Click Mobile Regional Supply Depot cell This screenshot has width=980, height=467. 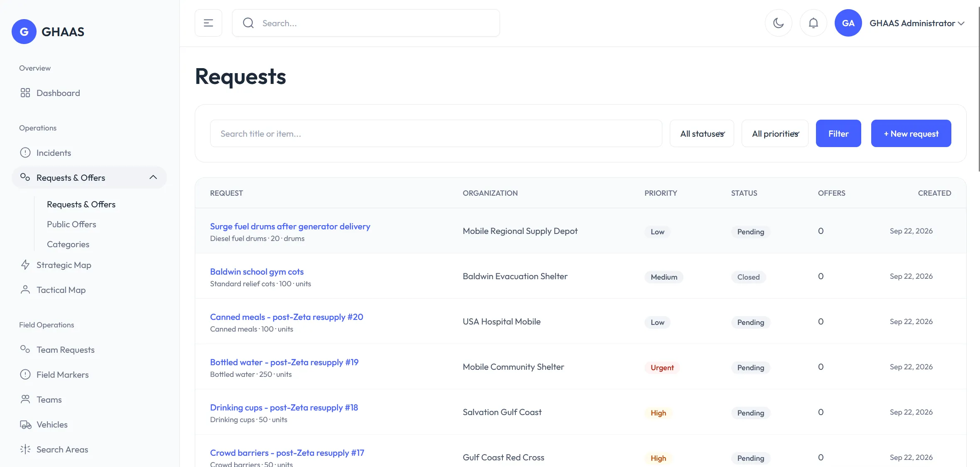point(520,231)
